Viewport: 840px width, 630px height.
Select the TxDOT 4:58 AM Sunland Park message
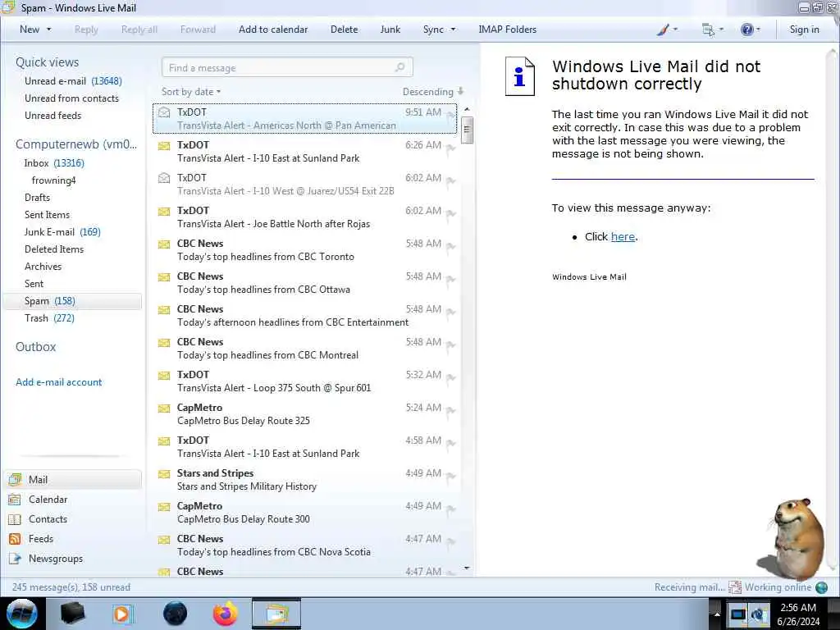305,447
